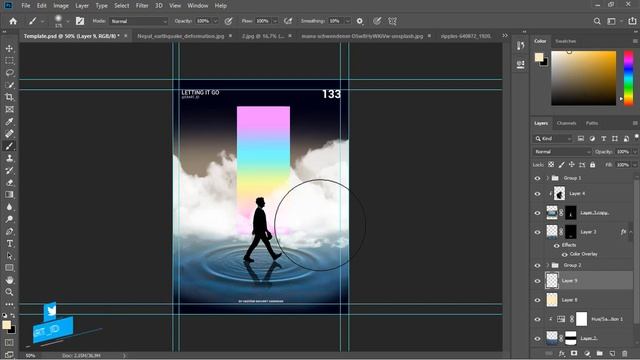Hide the Group 1 layer
This screenshot has height=360, width=640.
(x=538, y=178)
